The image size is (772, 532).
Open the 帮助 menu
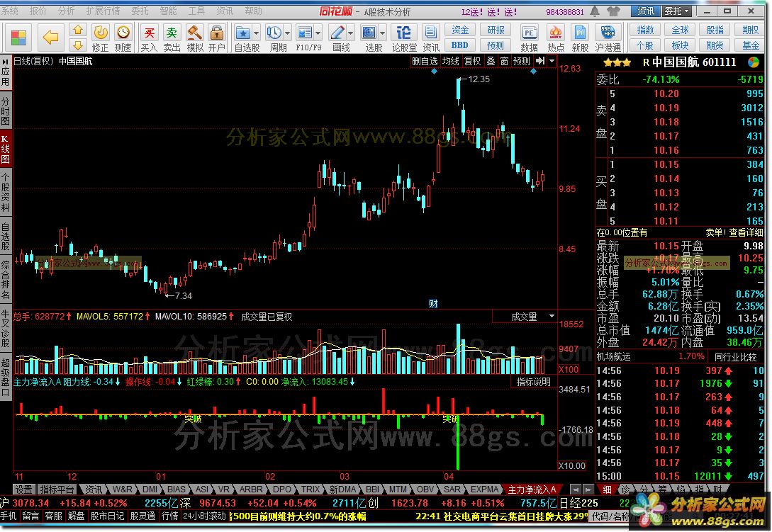(x=253, y=11)
